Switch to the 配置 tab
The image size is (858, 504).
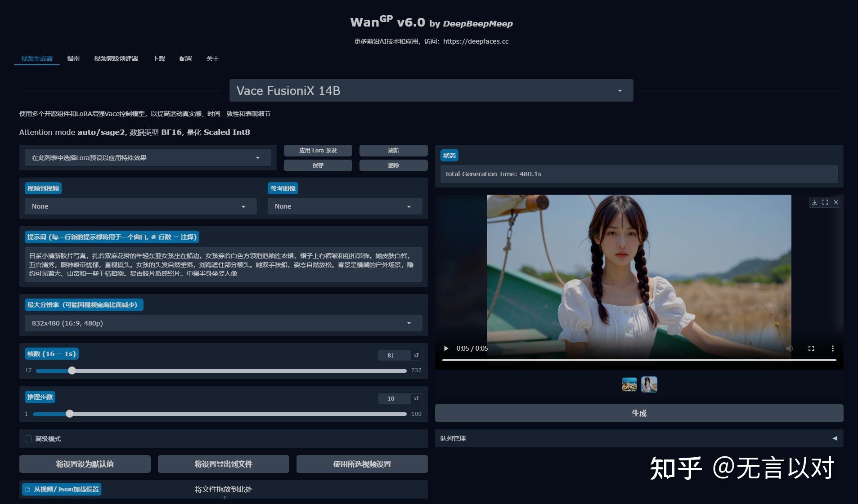(185, 58)
